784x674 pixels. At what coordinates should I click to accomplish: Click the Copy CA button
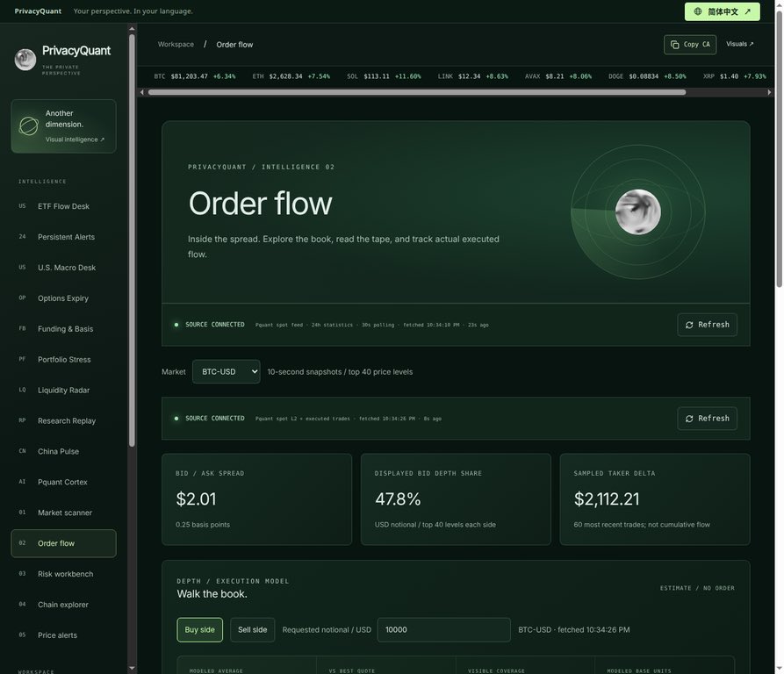pos(690,45)
